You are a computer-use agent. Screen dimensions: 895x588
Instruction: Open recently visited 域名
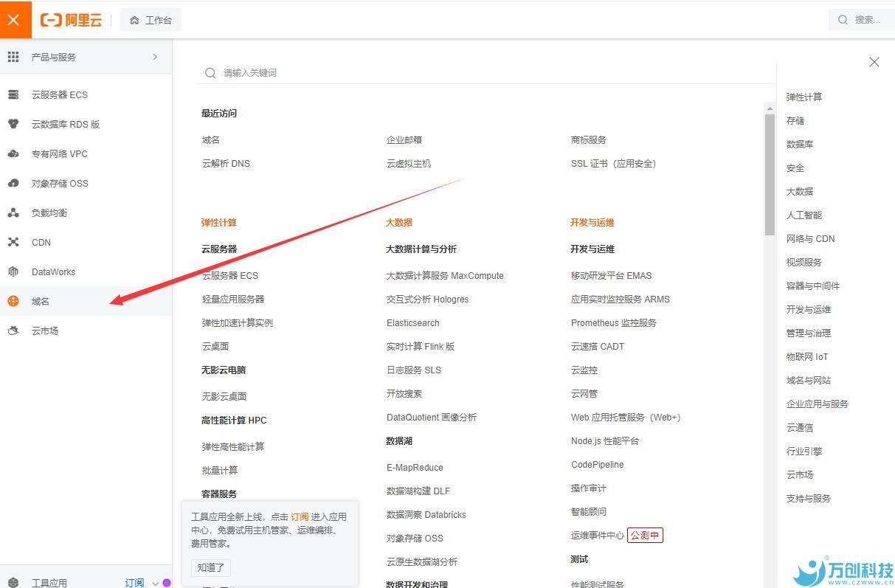click(211, 139)
